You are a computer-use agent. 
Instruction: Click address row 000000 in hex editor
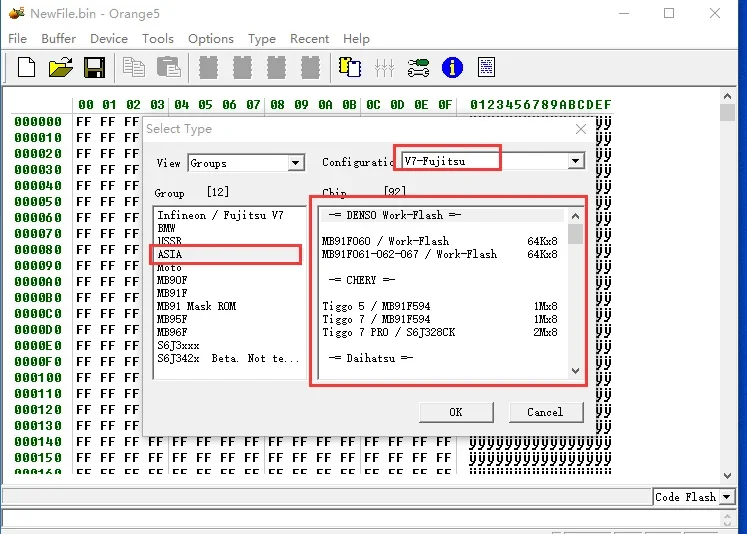pos(38,122)
